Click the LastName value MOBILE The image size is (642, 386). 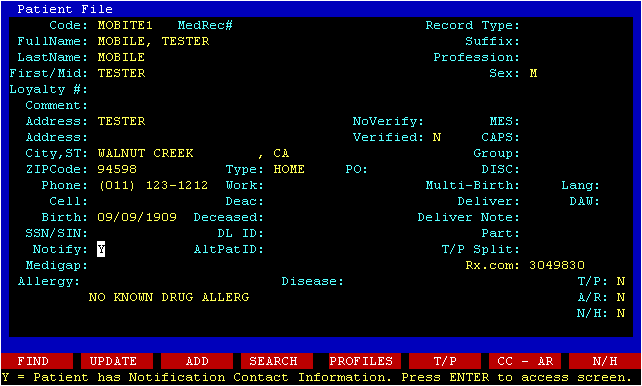tap(121, 57)
